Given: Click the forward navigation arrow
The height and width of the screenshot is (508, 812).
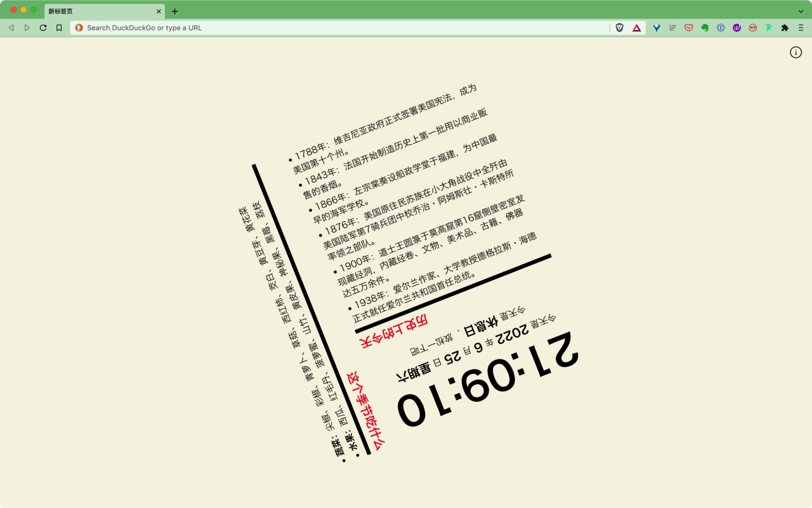Looking at the screenshot, I should tap(27, 28).
